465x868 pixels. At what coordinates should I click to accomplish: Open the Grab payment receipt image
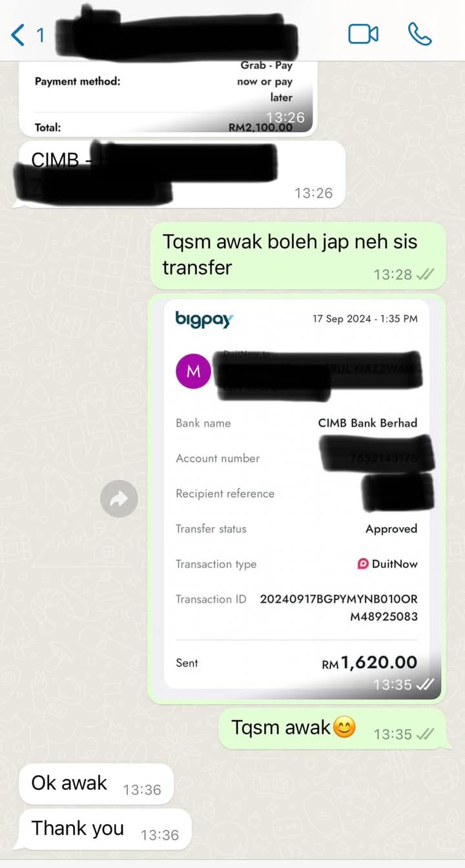pyautogui.click(x=168, y=98)
